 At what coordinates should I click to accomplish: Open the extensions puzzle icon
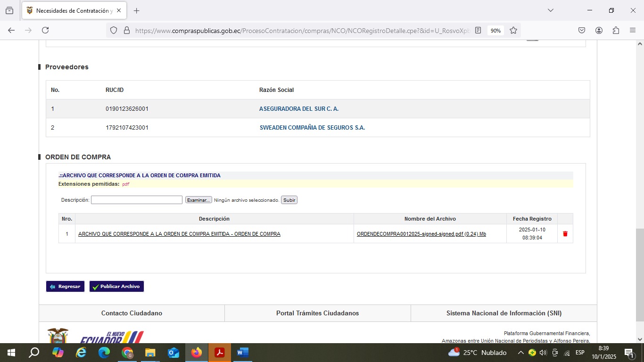coord(616,30)
